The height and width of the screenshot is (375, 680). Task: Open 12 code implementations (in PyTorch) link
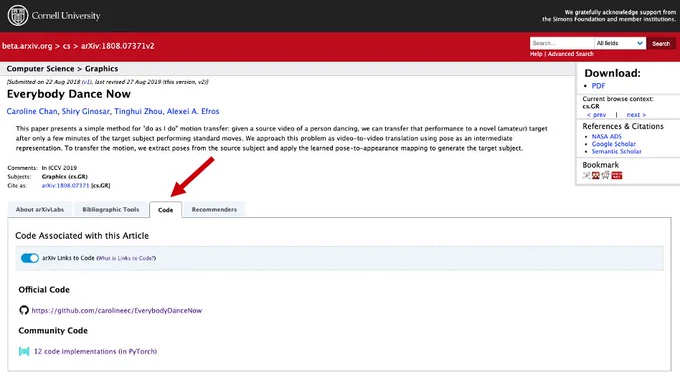point(95,351)
